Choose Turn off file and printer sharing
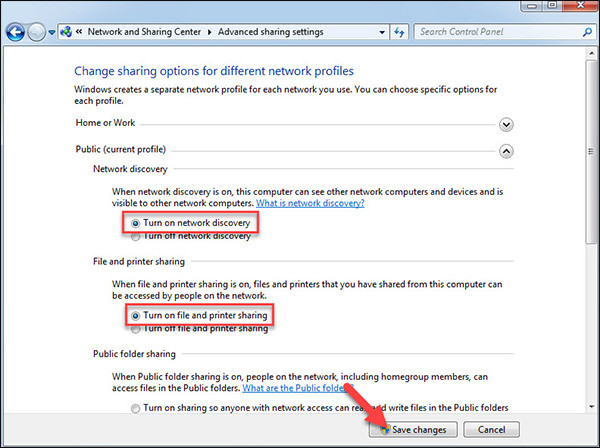Screen dimensions: 600x448 pos(136,328)
